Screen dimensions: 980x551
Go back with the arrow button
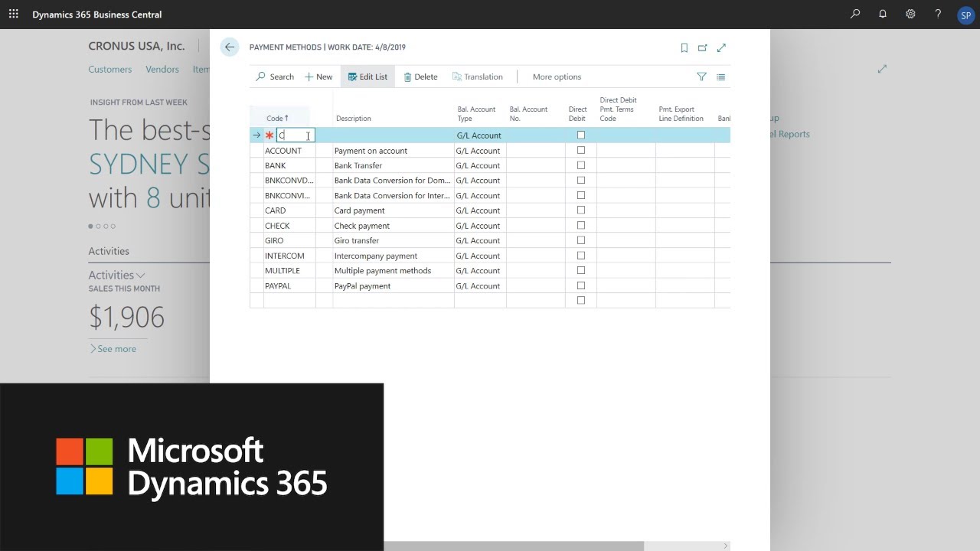[x=229, y=47]
